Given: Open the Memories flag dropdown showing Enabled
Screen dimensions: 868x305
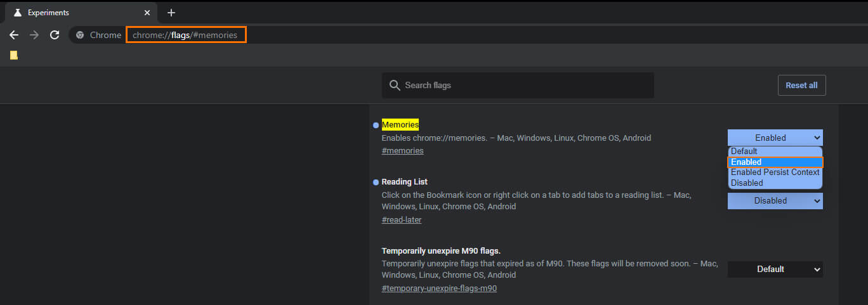Looking at the screenshot, I should (x=775, y=138).
